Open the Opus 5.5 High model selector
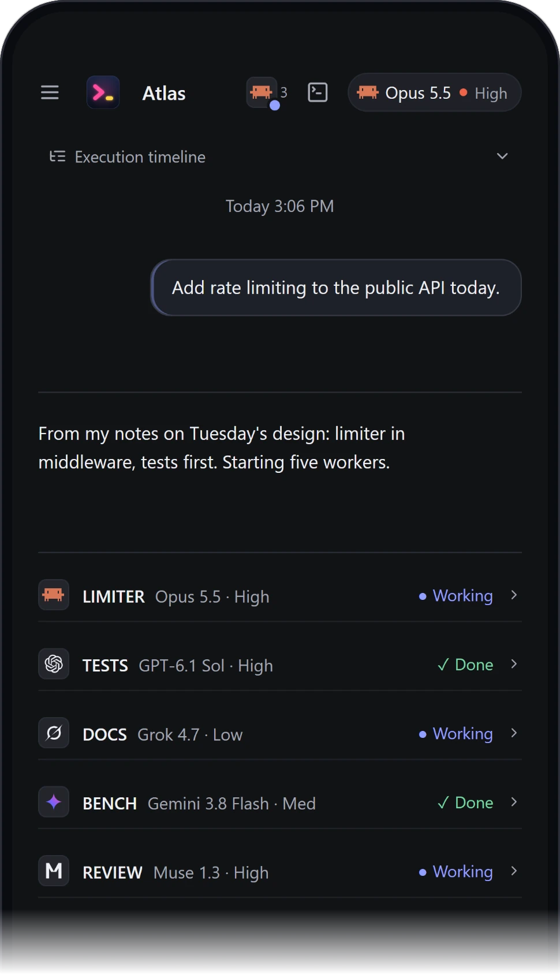The height and width of the screenshot is (974, 560). 434,92
